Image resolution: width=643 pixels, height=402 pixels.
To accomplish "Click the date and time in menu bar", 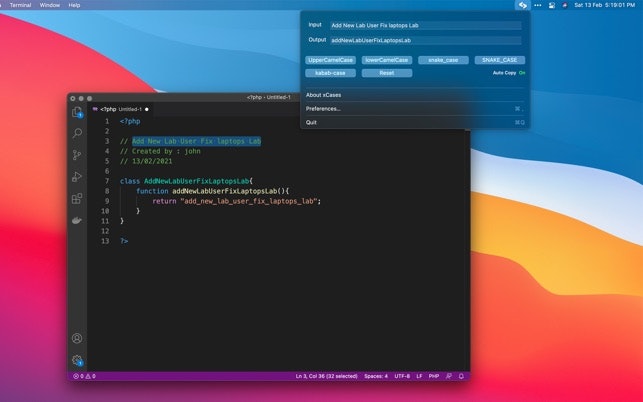I will [x=604, y=5].
